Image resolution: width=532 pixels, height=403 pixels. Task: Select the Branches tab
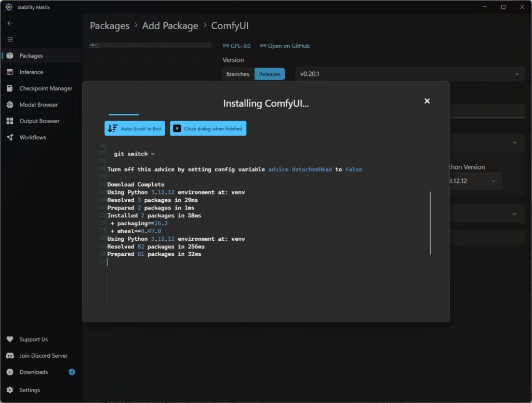pos(237,74)
